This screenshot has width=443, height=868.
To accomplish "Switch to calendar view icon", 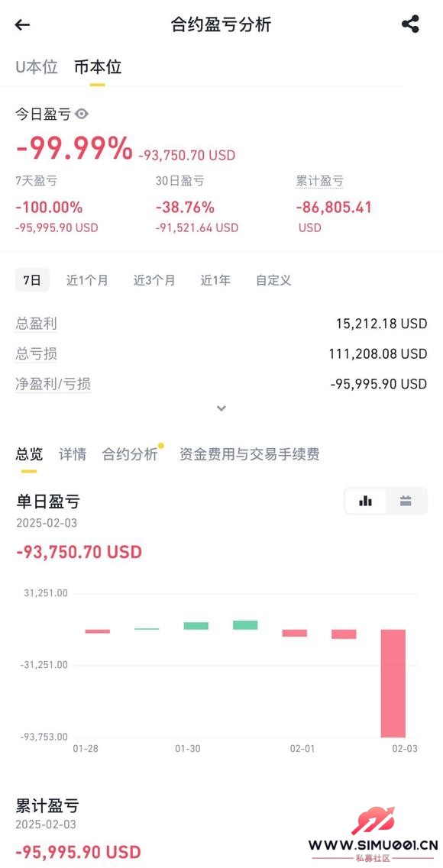I will coord(406,501).
